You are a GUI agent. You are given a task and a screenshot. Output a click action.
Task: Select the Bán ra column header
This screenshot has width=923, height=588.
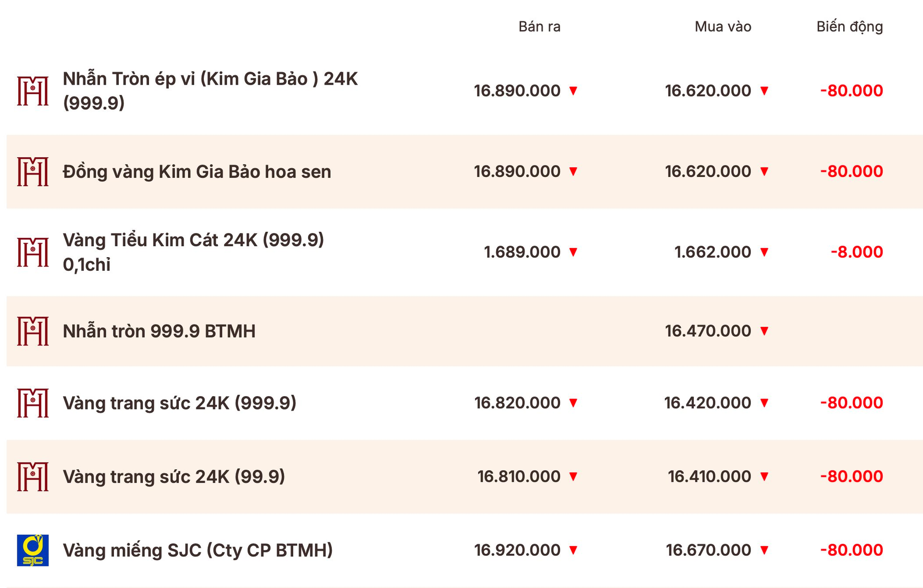pyautogui.click(x=539, y=26)
